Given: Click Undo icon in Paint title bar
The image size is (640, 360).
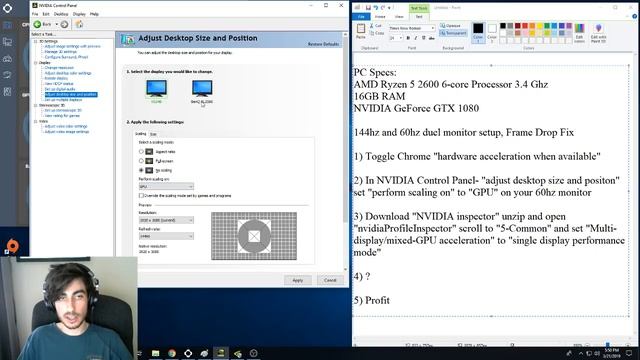Looking at the screenshot, I should [x=376, y=7].
